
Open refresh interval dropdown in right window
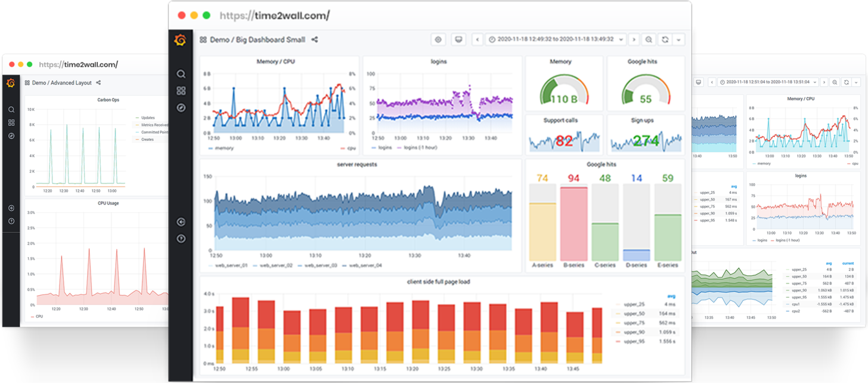click(x=856, y=82)
